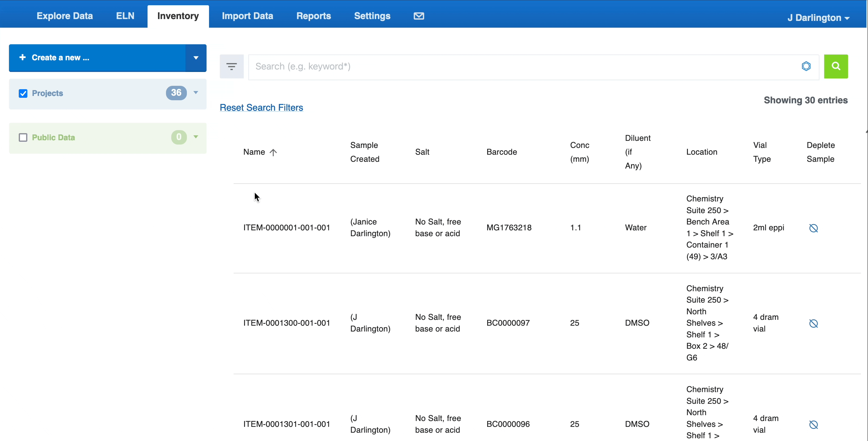Run search with the green magnifier button
Viewport: 868px width, 441px height.
pyautogui.click(x=836, y=66)
